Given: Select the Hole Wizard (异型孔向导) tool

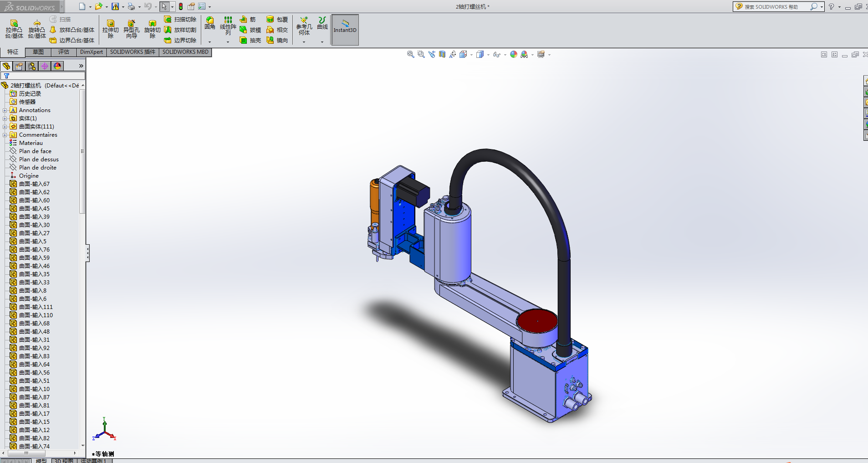Looking at the screenshot, I should click(131, 29).
